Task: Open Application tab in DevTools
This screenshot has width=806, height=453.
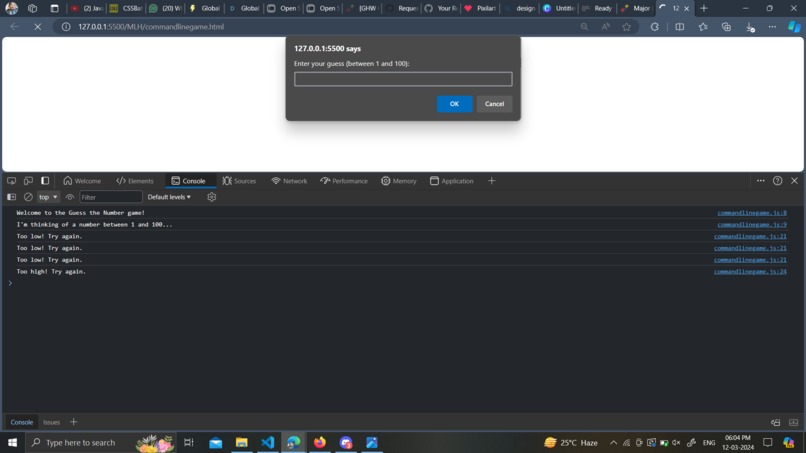Action: click(x=451, y=181)
